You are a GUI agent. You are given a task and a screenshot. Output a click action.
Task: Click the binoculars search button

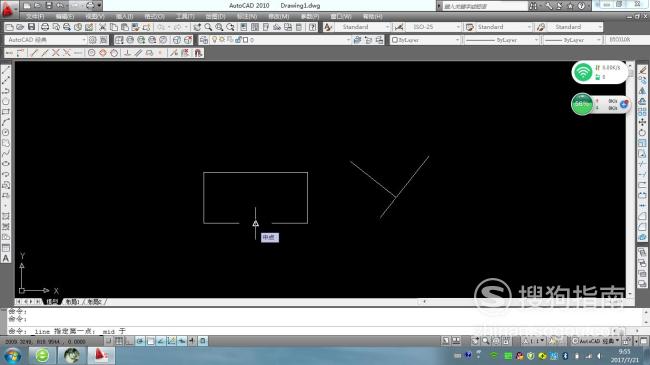tap(534, 6)
